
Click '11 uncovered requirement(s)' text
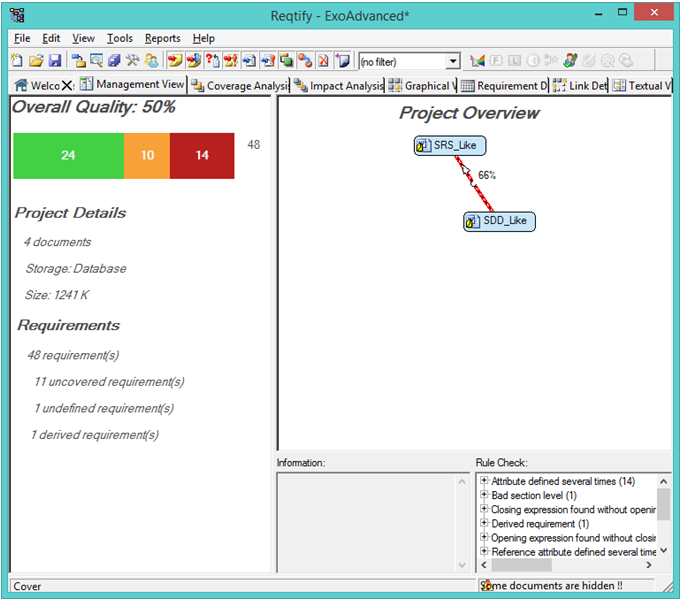pyautogui.click(x=109, y=382)
